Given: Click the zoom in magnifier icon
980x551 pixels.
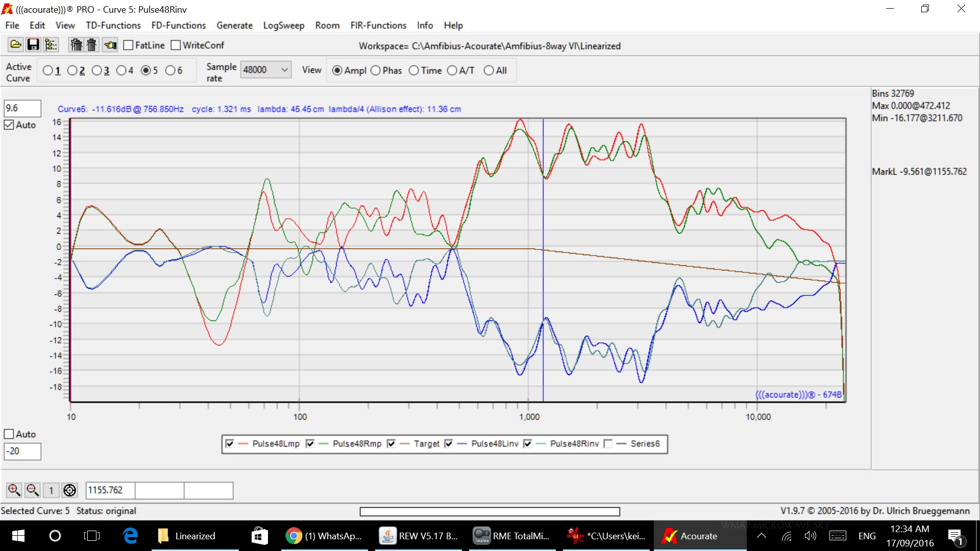Looking at the screenshot, I should click(14, 490).
